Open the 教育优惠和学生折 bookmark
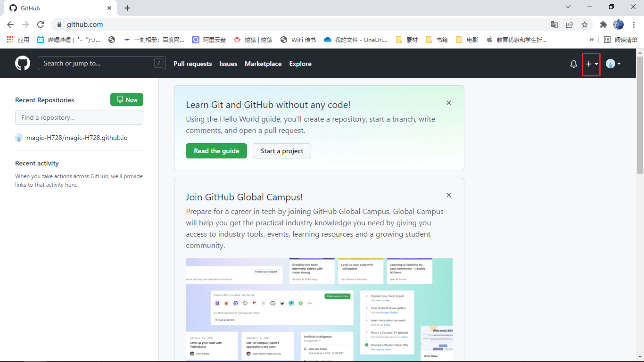The image size is (644, 362). pos(517,40)
